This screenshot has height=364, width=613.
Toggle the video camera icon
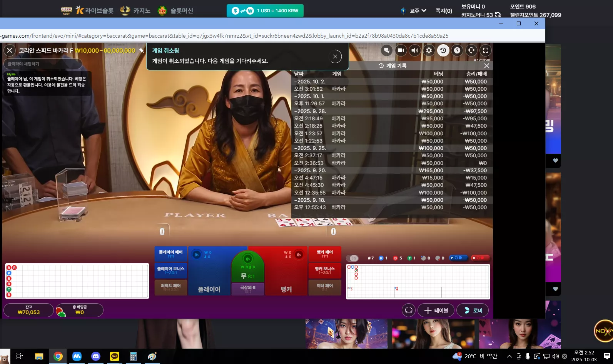(401, 50)
